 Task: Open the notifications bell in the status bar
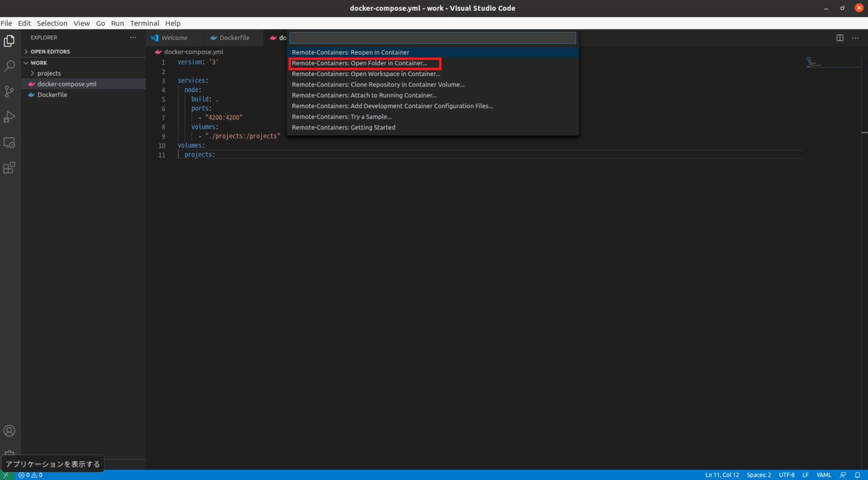[857, 475]
